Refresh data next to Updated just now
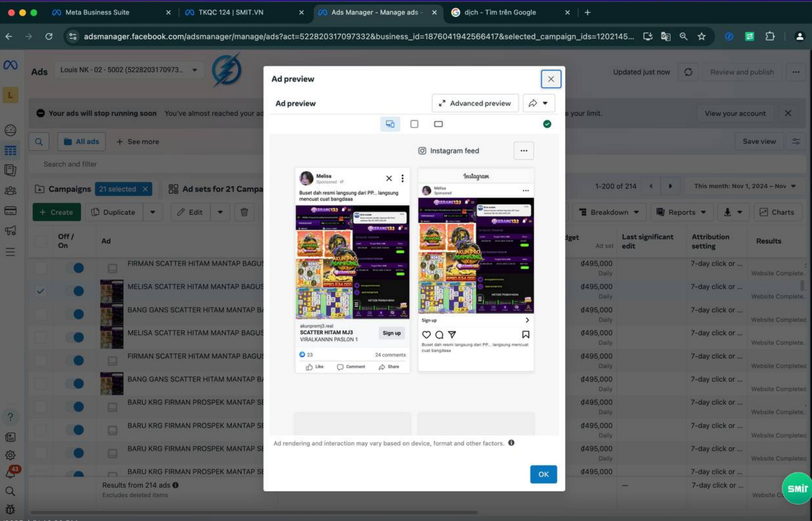This screenshot has width=812, height=521. (x=688, y=72)
